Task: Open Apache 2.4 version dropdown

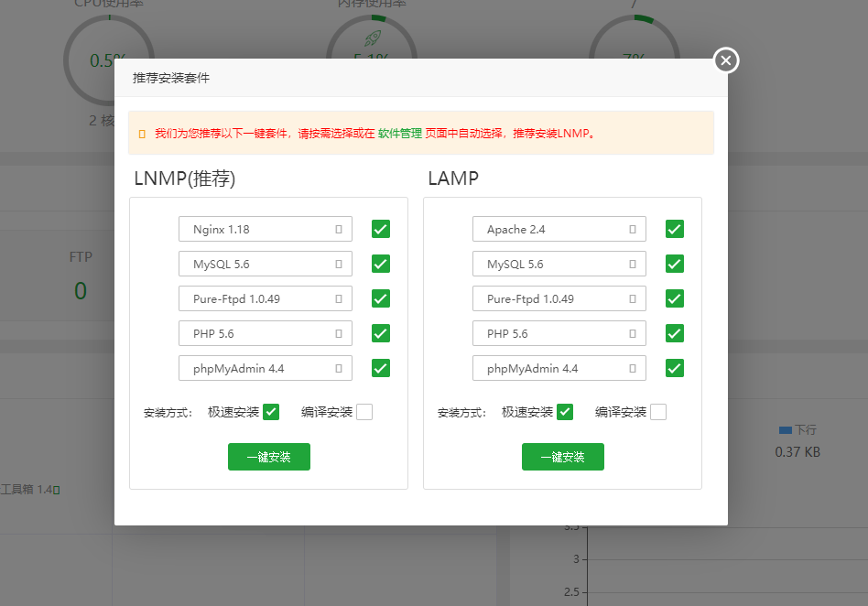Action: click(x=559, y=229)
